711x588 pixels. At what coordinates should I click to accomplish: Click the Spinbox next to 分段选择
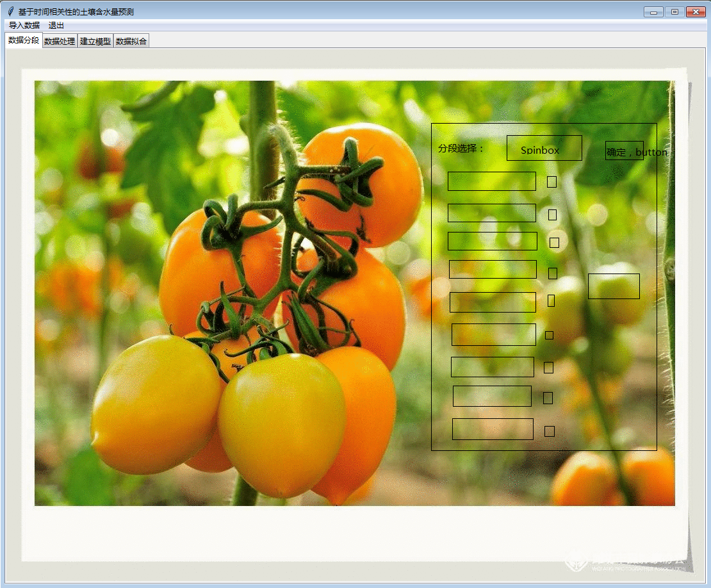tap(544, 148)
